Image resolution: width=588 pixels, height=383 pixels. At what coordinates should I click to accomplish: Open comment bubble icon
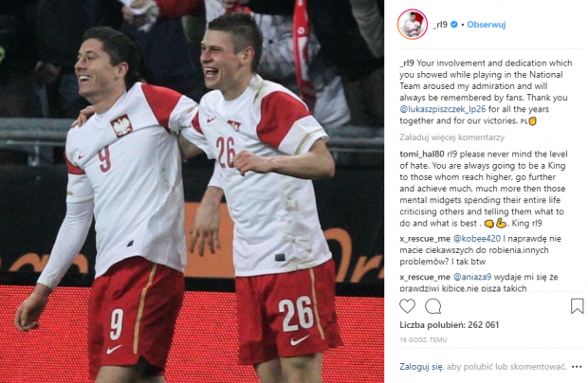(x=432, y=306)
